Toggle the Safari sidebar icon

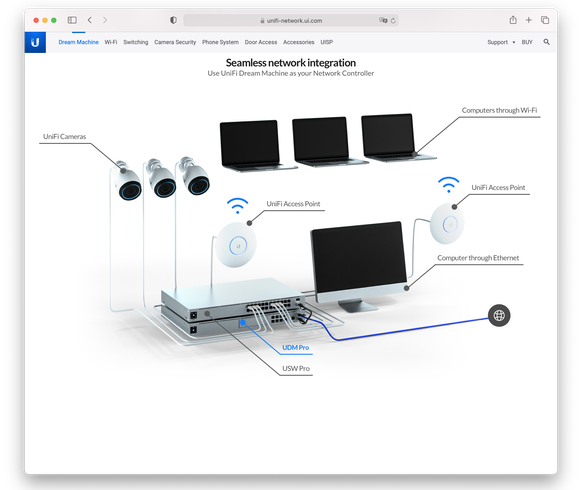coord(72,20)
